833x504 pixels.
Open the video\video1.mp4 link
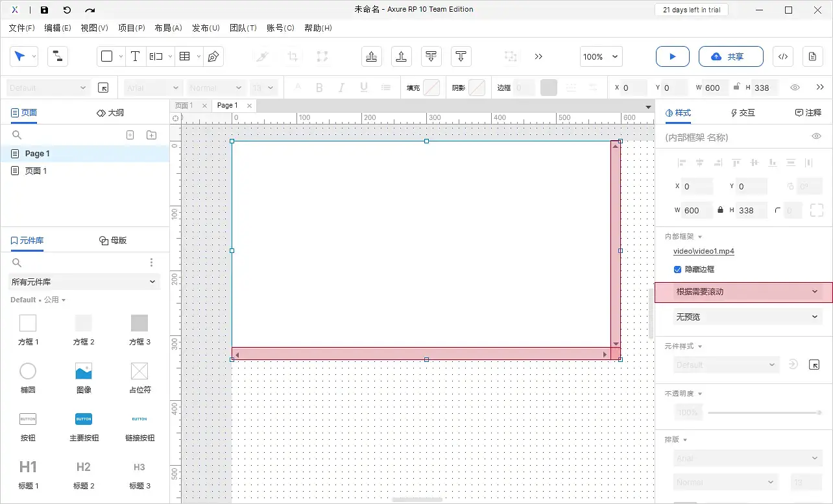point(703,251)
